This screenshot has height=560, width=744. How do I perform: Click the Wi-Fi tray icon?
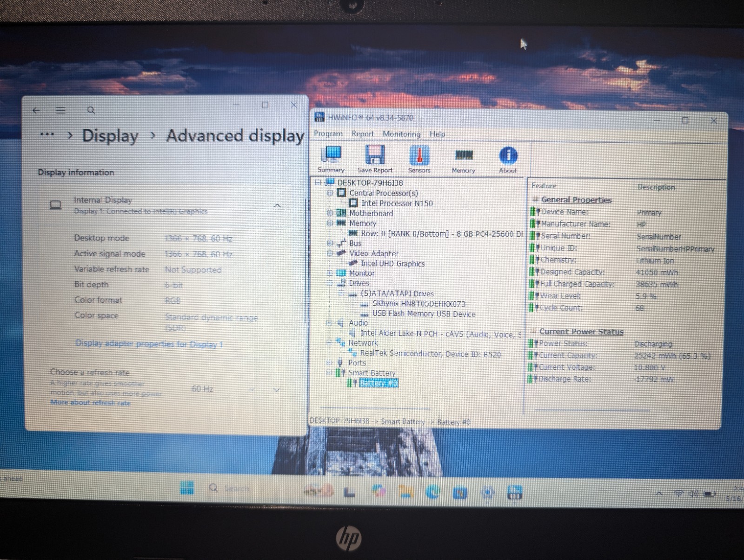[x=679, y=493]
